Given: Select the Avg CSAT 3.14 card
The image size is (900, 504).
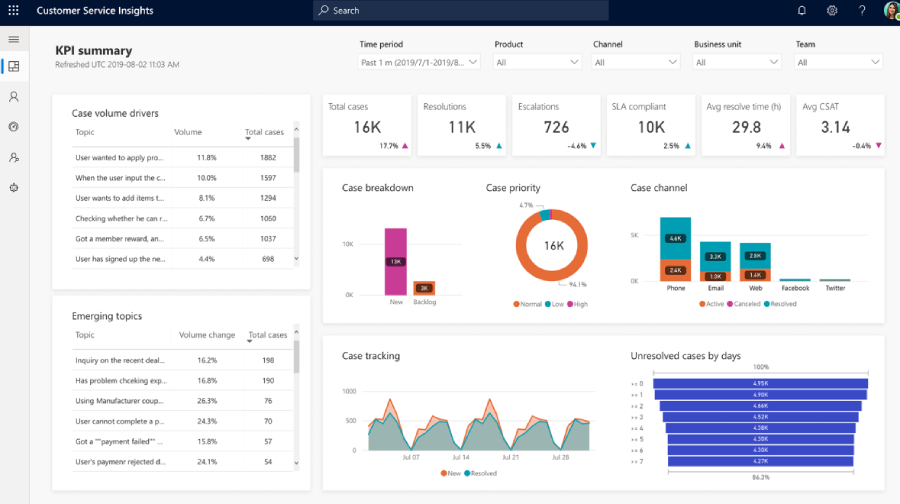Looking at the screenshot, I should pyautogui.click(x=840, y=125).
